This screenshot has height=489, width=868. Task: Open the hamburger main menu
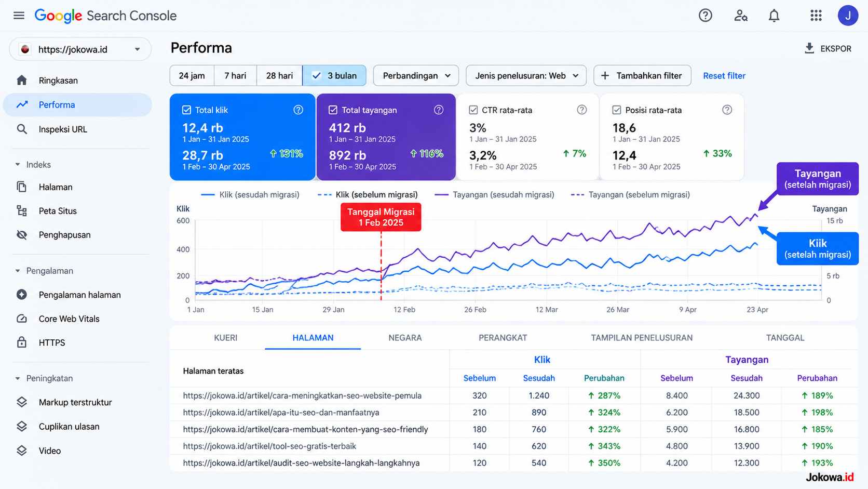[19, 16]
